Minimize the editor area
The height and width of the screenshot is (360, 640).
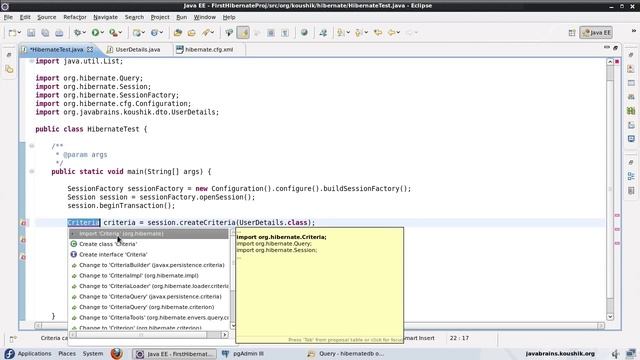(607, 48)
